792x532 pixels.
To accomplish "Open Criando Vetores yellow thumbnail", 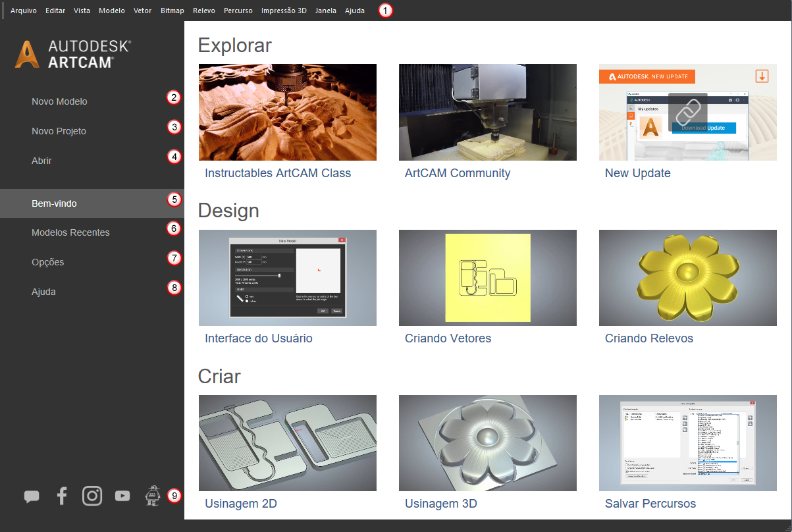I will (x=488, y=278).
